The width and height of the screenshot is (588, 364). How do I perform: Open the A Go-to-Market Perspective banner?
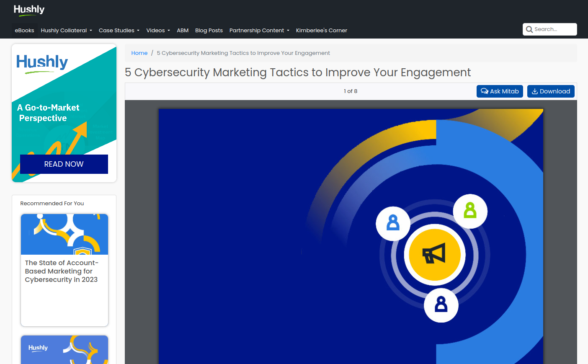click(x=64, y=113)
